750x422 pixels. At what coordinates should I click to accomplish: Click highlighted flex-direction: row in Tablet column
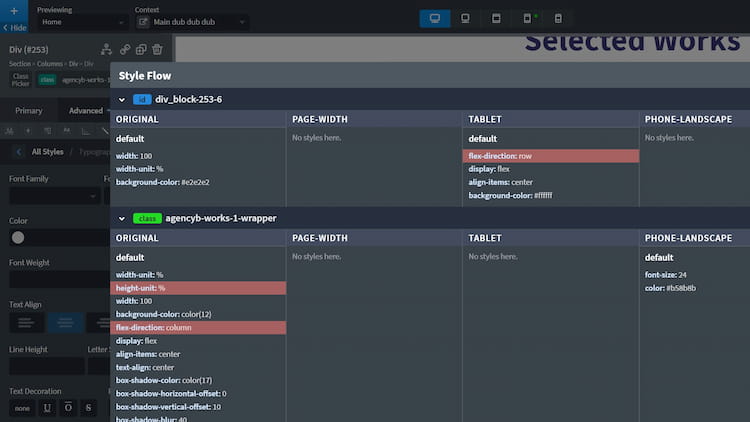[x=551, y=156]
